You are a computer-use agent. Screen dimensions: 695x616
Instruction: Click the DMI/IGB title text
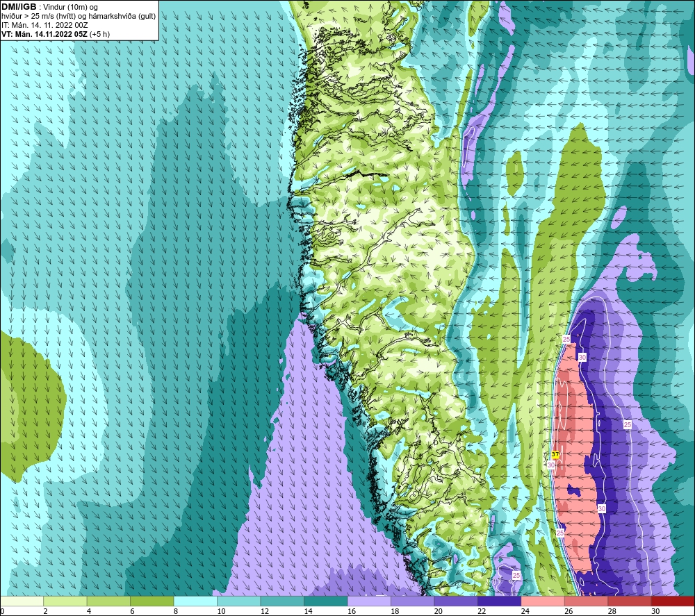pyautogui.click(x=19, y=7)
